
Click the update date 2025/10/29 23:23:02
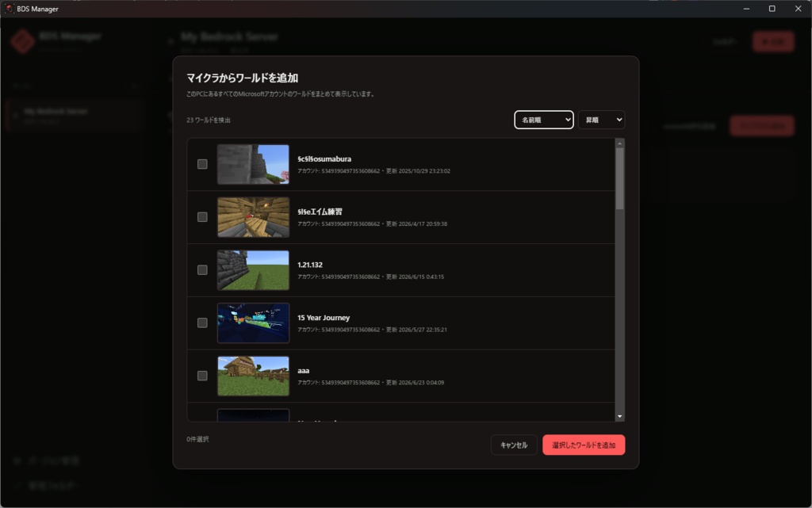point(424,171)
